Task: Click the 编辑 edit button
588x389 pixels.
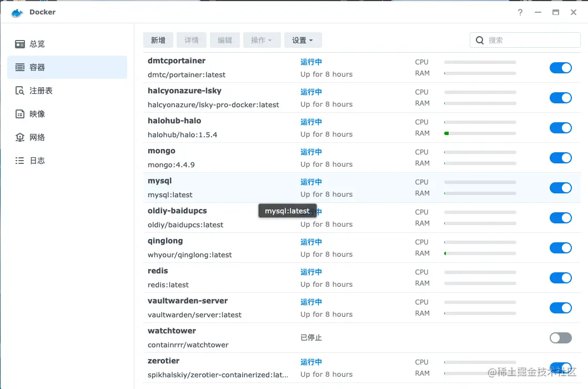Action: [225, 40]
